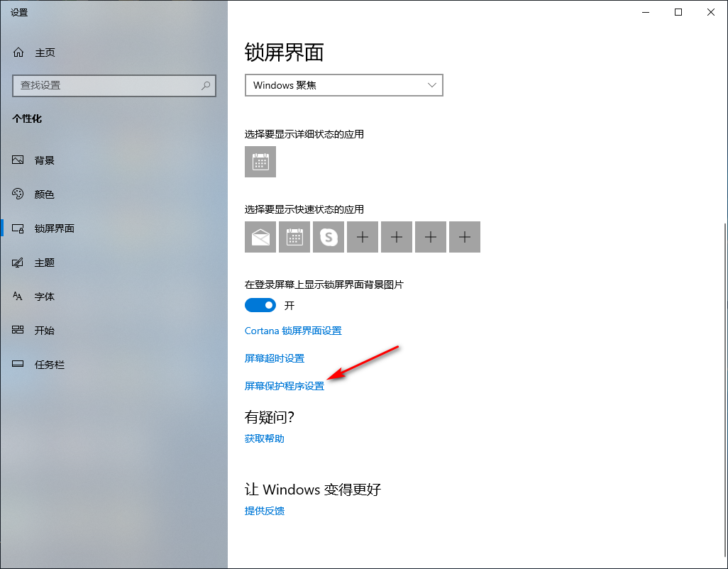Toggle off lock screen background on sign-in
The height and width of the screenshot is (569, 728).
point(260,305)
